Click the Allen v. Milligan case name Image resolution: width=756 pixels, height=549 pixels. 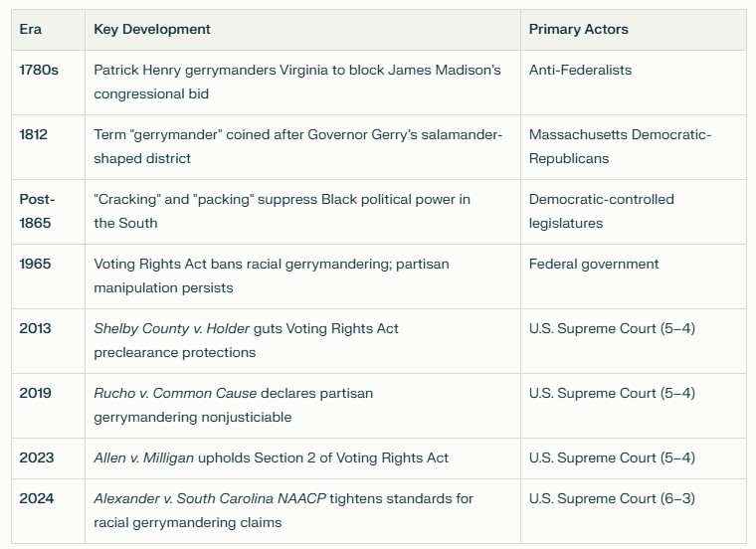[143, 457]
